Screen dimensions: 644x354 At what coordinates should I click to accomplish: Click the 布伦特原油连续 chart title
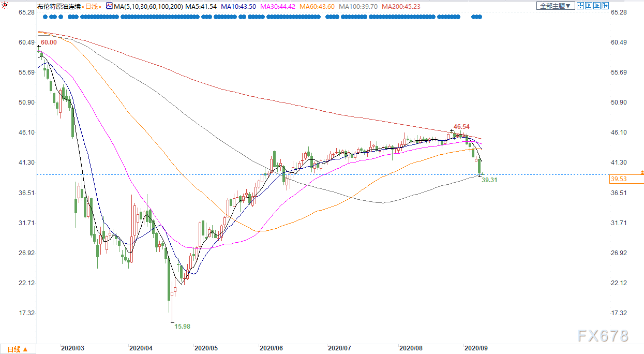click(x=58, y=6)
